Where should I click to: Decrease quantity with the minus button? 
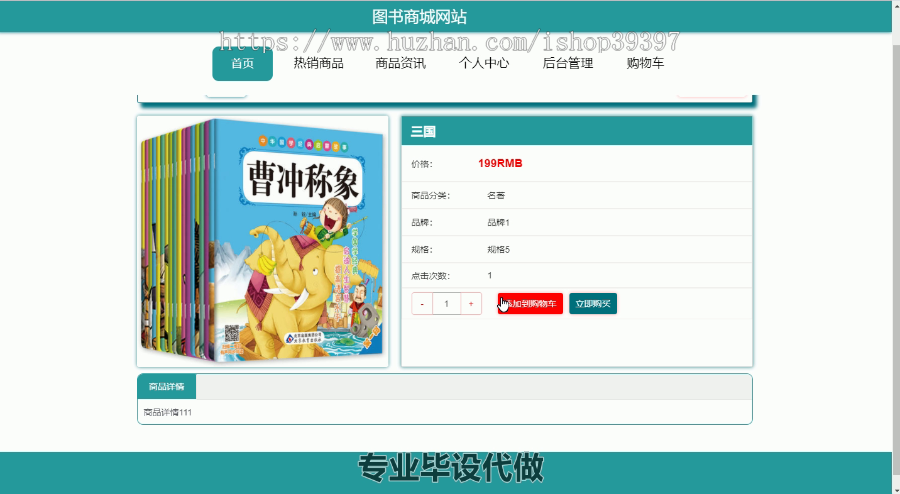point(422,304)
